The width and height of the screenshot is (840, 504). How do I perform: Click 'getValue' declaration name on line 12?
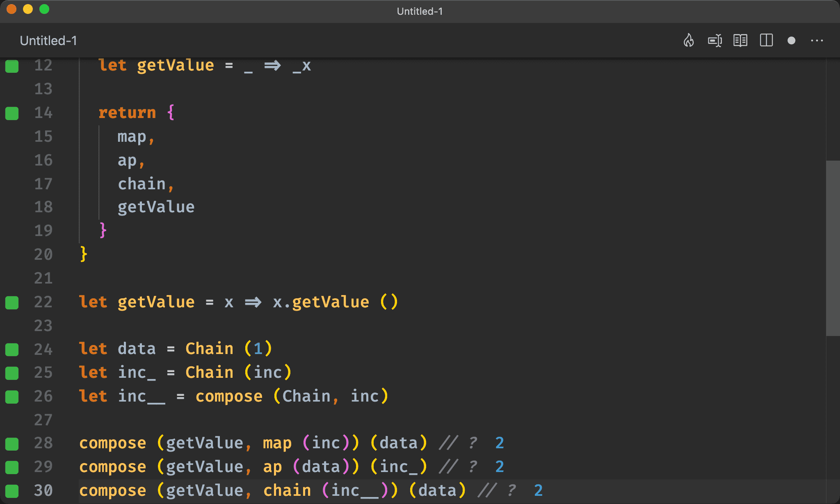click(175, 66)
